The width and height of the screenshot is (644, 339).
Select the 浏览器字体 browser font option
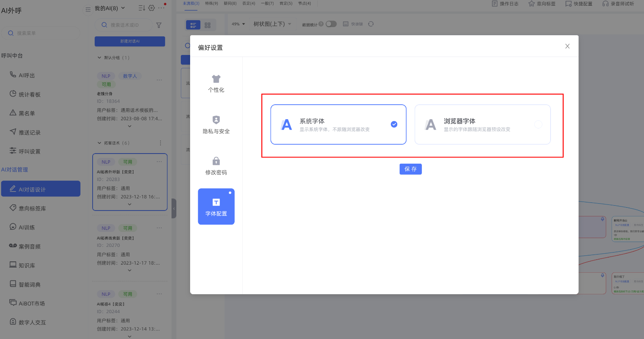(482, 124)
